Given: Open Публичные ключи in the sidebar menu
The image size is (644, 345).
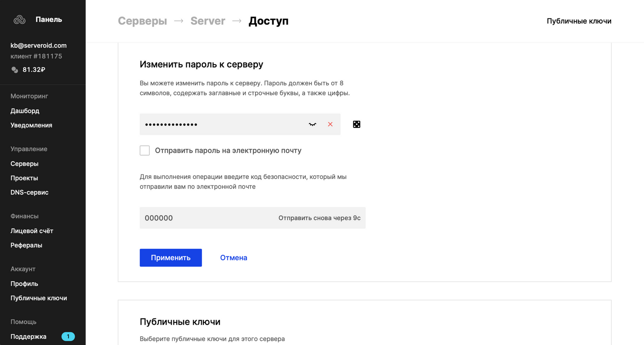Looking at the screenshot, I should click(x=39, y=298).
